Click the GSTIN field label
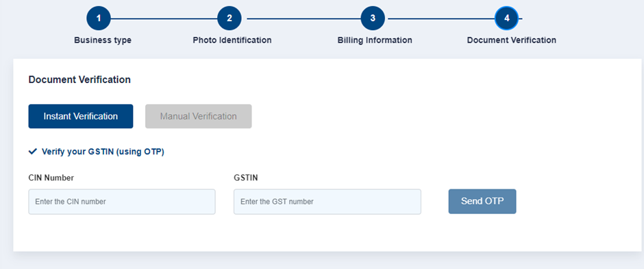Viewport: 644px width, 269px height. tap(245, 178)
